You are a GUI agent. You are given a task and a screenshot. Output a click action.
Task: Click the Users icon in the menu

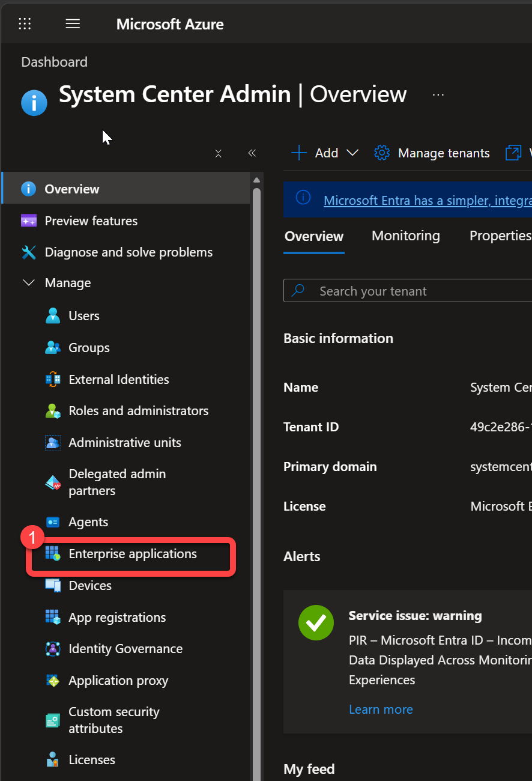tap(53, 315)
